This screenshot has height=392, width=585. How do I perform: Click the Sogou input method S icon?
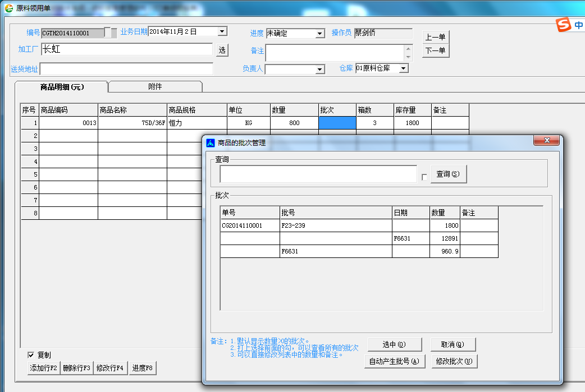[x=563, y=25]
